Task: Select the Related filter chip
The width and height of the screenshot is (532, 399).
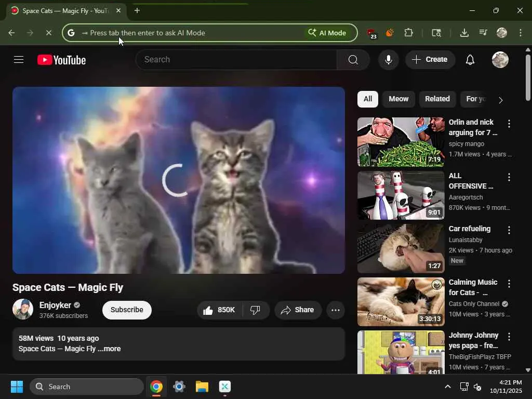Action: tap(437, 99)
